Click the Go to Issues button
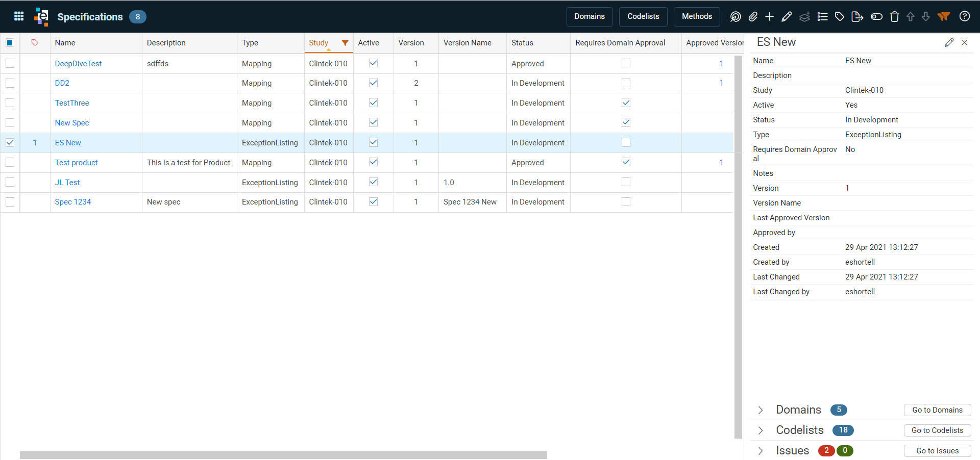 (x=937, y=451)
